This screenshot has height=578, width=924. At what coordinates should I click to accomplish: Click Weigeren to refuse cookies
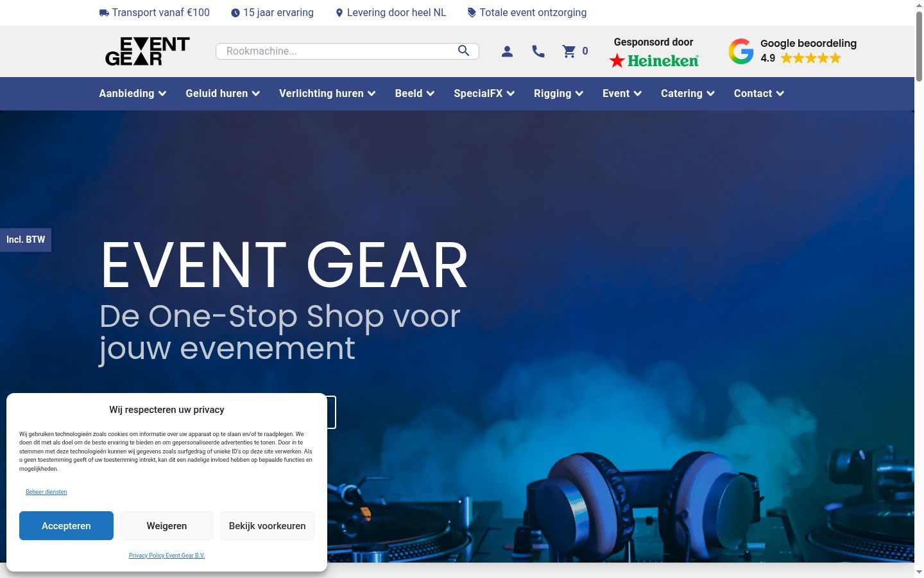(x=167, y=526)
